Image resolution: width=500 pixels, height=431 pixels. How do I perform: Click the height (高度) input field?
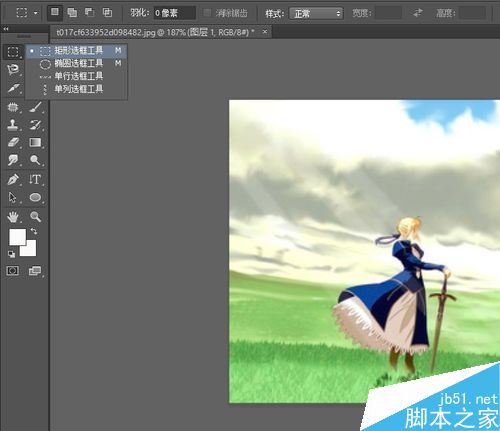[472, 13]
